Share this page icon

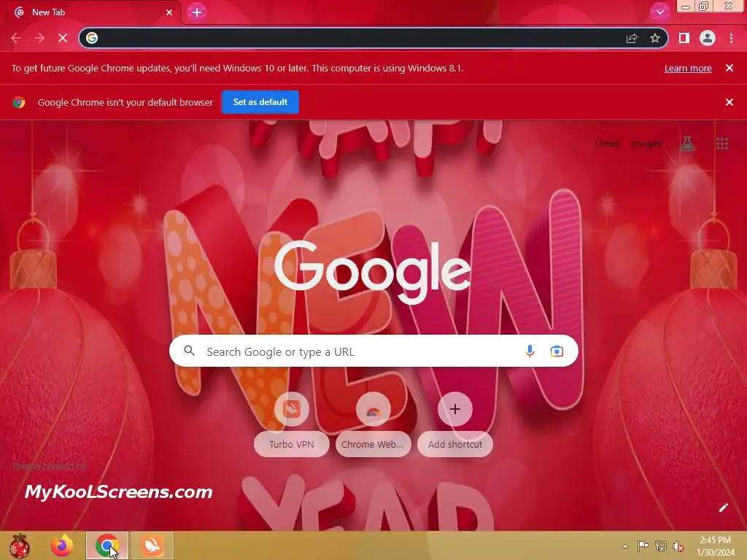tap(632, 38)
